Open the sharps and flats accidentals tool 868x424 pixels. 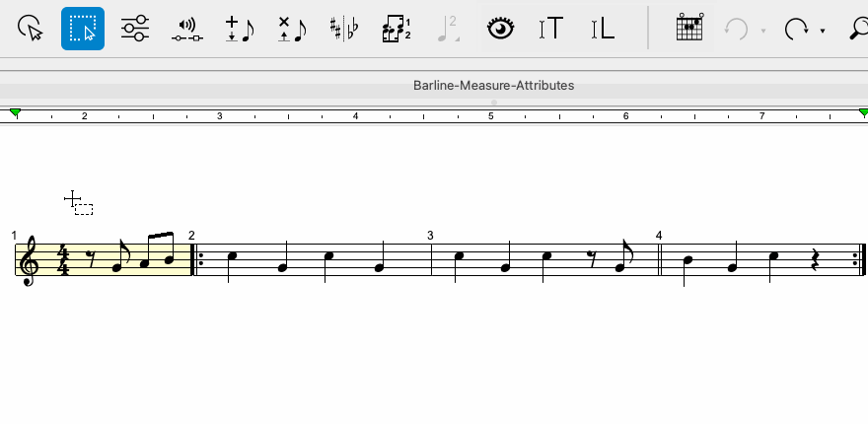[x=344, y=29]
